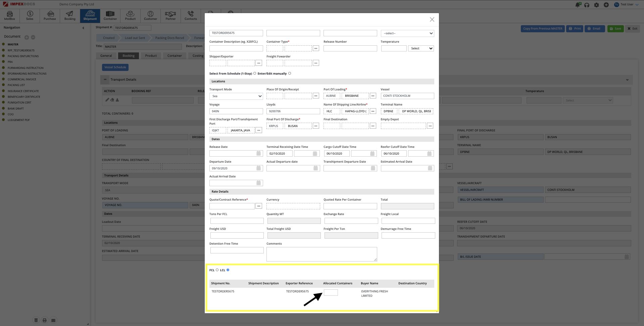Viewport: 644px width, 326px height.
Task: Switch to the General tab
Action: pyautogui.click(x=106, y=56)
